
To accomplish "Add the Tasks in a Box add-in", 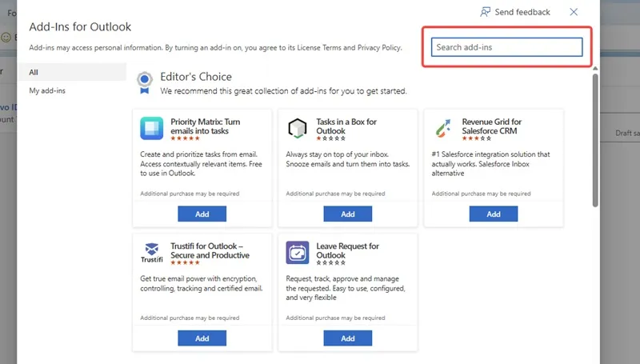I will coord(348,214).
